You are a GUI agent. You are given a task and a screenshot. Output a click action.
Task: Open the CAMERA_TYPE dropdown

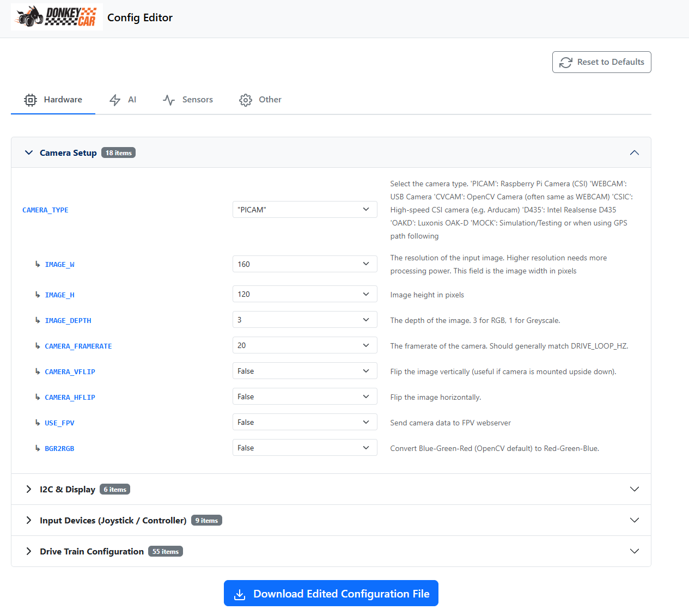click(x=304, y=209)
